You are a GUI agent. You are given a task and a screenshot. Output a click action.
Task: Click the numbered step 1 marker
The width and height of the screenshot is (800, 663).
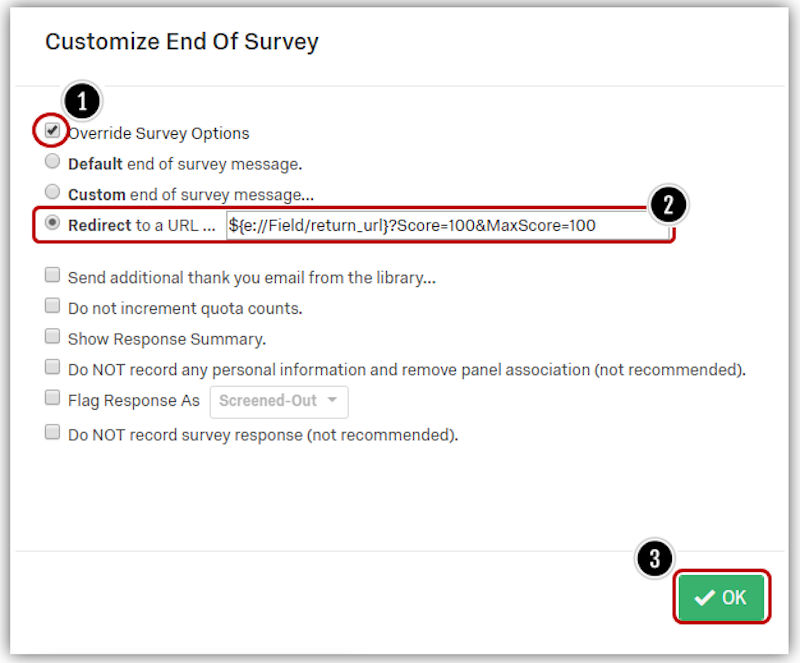(84, 101)
